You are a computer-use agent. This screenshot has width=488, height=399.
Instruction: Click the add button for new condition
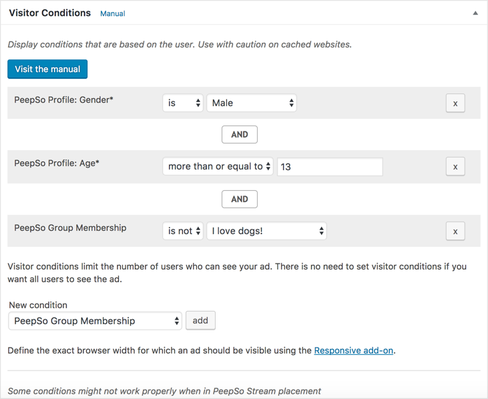[200, 320]
